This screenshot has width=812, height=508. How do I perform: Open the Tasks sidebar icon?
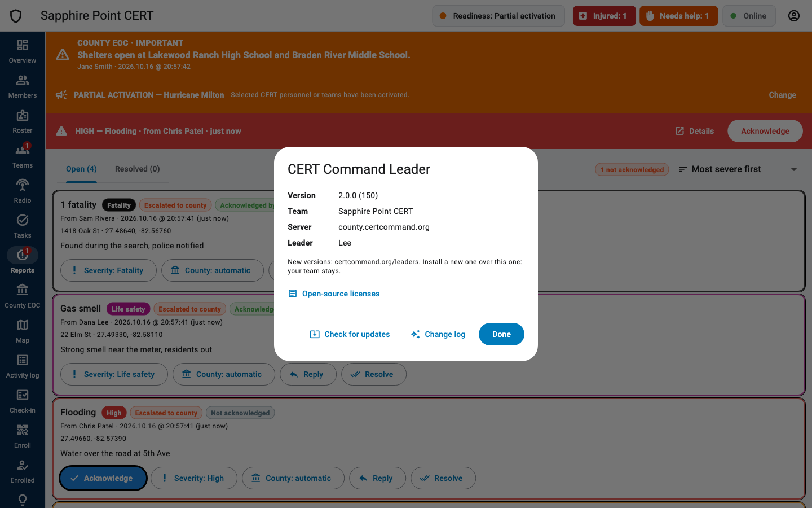click(x=23, y=226)
